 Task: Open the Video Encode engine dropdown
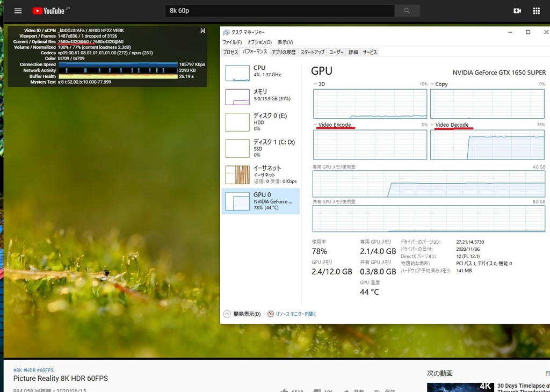pyautogui.click(x=315, y=125)
